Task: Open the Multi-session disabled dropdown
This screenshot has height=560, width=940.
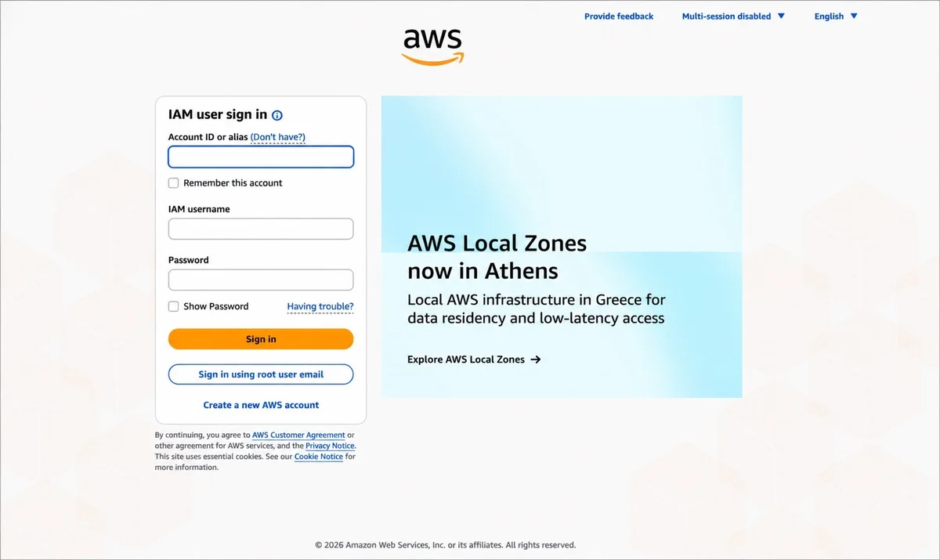Action: [733, 16]
